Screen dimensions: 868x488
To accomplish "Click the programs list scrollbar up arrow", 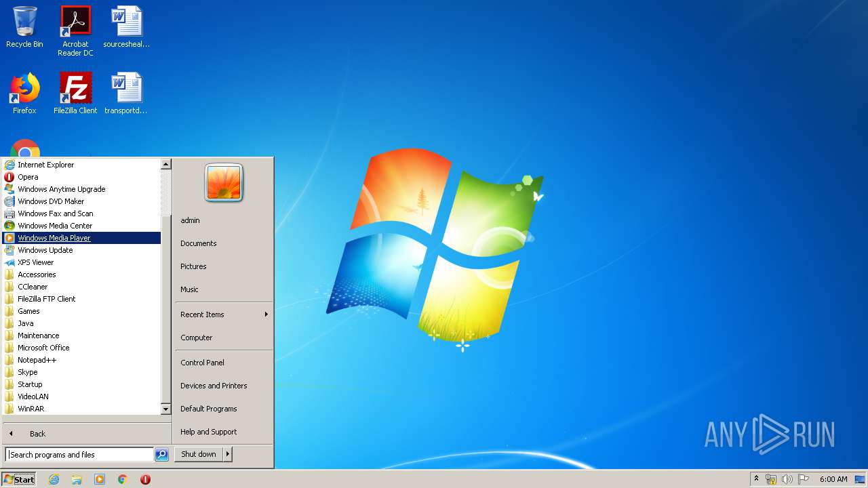I will coord(165,164).
